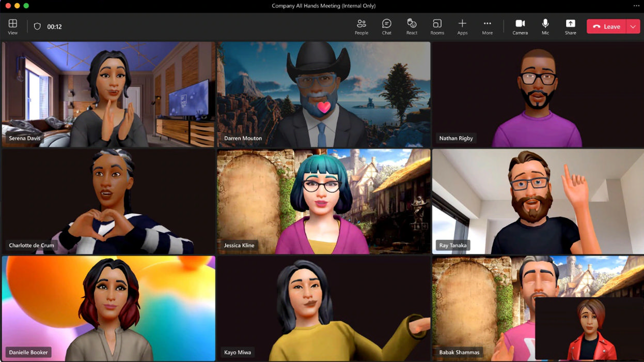
Task: Minimize window with yellow button
Action: [x=17, y=6]
